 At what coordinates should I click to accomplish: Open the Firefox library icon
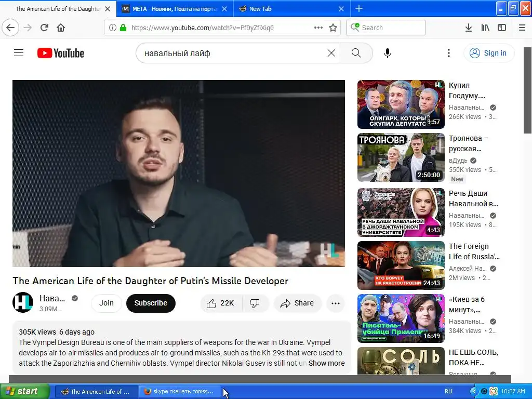pos(485,28)
